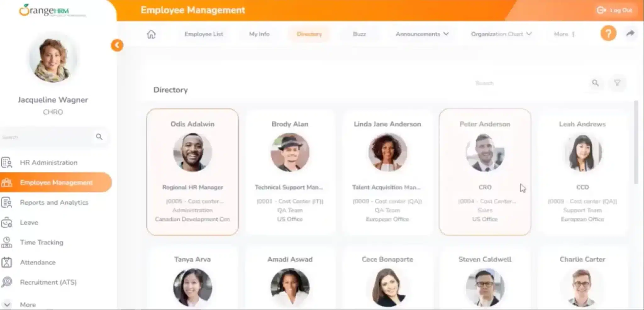Open the My Info tab
This screenshot has height=310, width=644.
click(259, 34)
